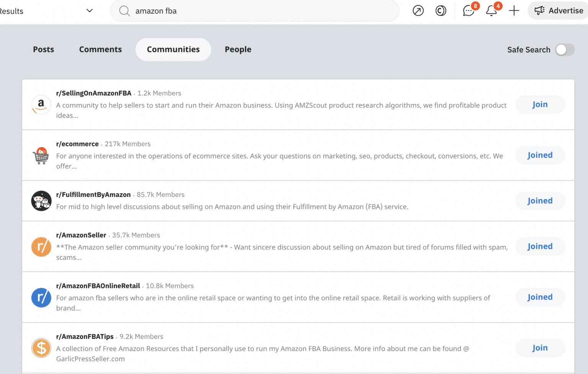
Task: Click the r/AmazonFBATips dollar coin avatar
Action: click(41, 348)
